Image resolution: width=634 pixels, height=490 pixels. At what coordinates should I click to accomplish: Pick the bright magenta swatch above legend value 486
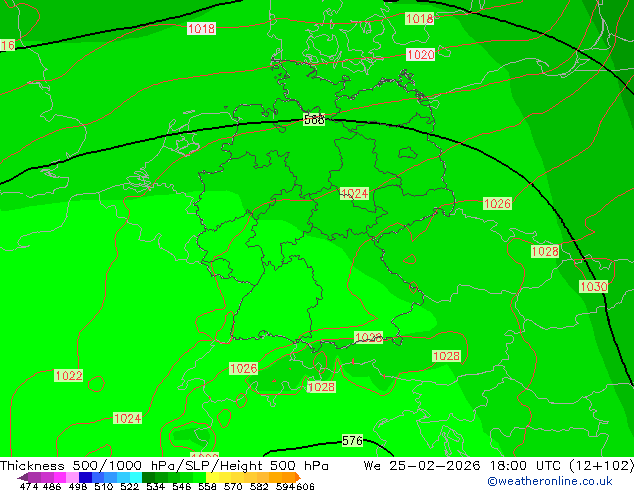[x=60, y=477]
